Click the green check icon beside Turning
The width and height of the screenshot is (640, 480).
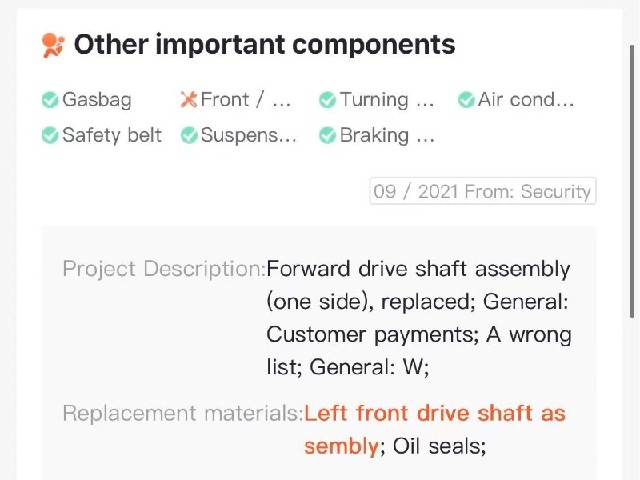point(327,100)
